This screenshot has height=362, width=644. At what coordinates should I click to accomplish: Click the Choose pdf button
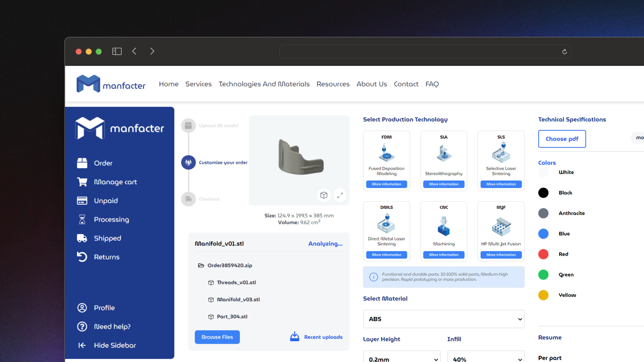point(562,139)
